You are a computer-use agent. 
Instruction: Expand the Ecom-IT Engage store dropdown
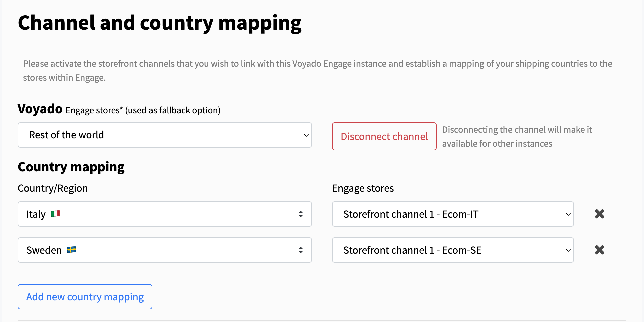(x=453, y=214)
